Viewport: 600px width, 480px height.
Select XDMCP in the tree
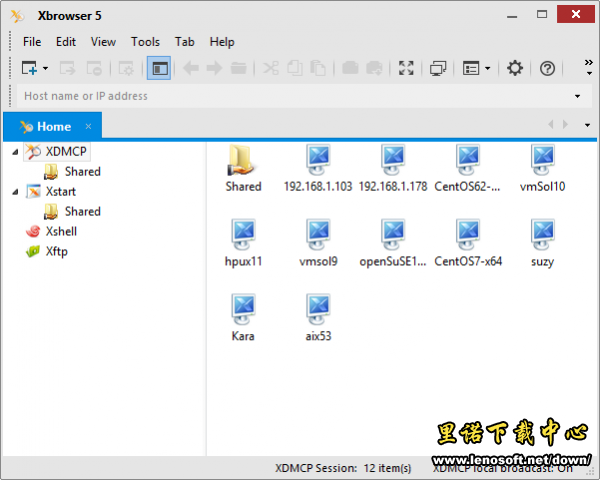pyautogui.click(x=57, y=152)
